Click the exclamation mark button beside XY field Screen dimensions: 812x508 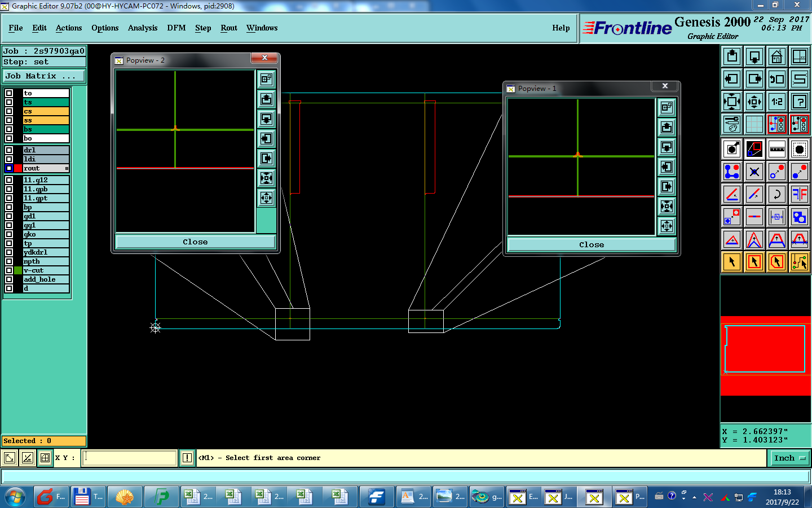click(x=187, y=458)
